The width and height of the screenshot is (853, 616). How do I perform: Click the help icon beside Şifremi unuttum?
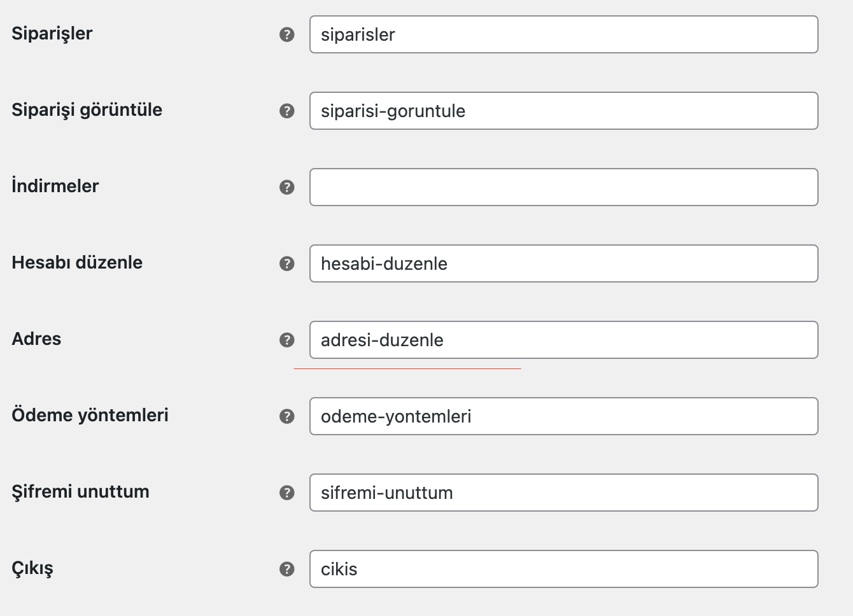tap(287, 493)
